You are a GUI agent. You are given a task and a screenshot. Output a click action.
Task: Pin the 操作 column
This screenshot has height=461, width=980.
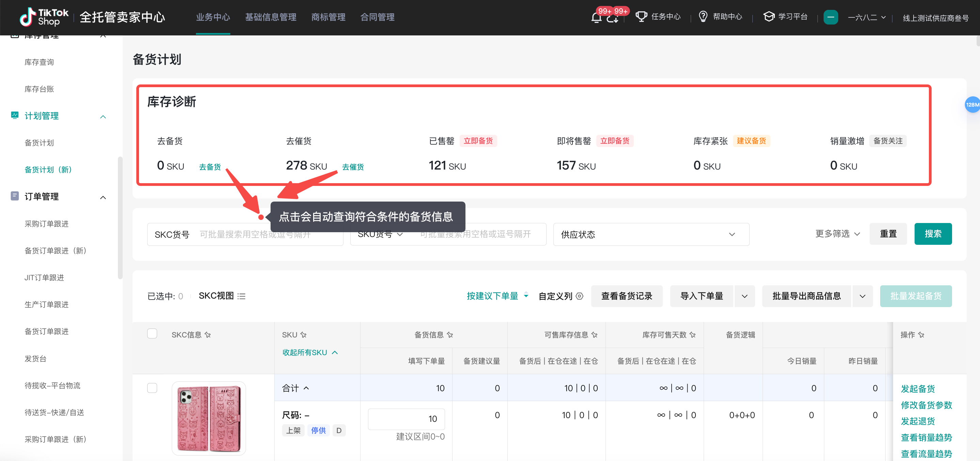pyautogui.click(x=921, y=335)
